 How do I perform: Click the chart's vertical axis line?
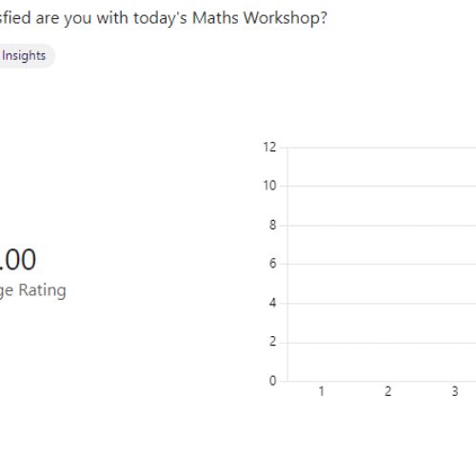(288, 265)
